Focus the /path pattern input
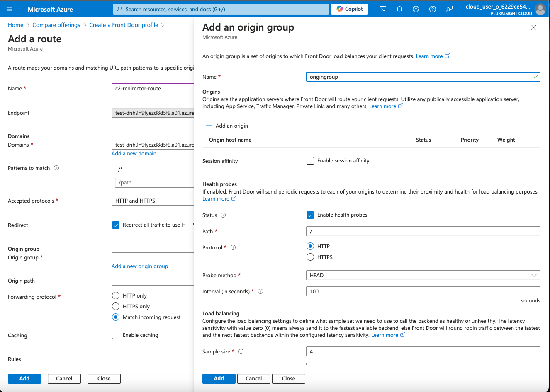The height and width of the screenshot is (392, 550). tap(154, 182)
